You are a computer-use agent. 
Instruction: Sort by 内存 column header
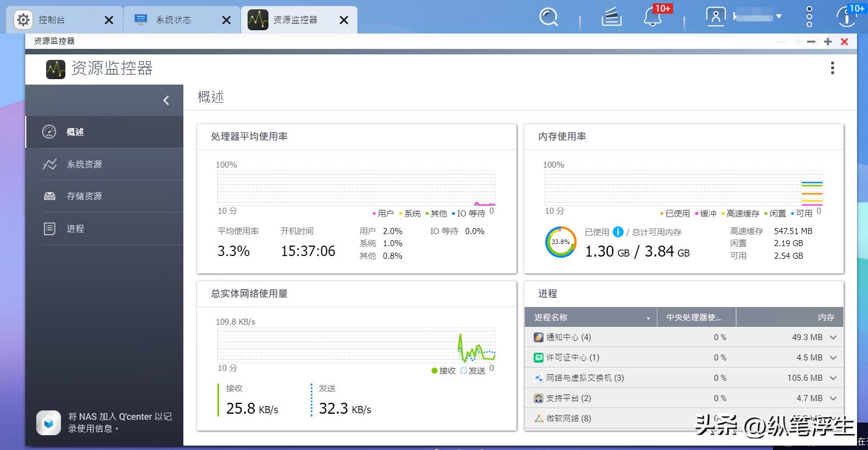[x=789, y=318]
